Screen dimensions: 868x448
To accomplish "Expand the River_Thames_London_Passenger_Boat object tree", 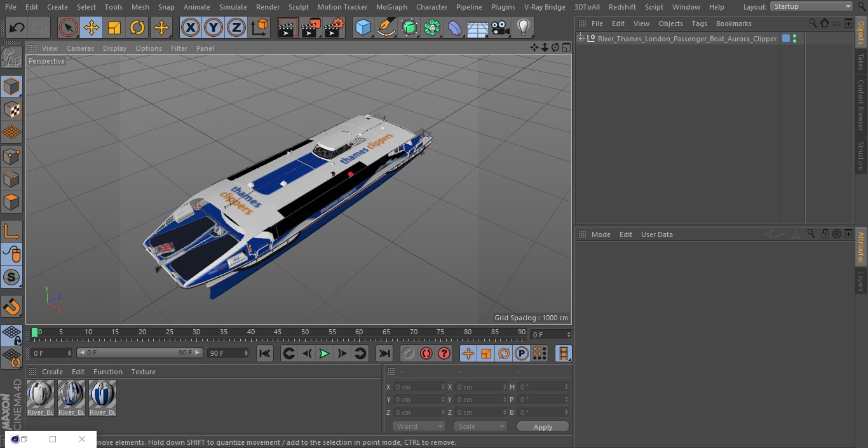I will 580,39.
